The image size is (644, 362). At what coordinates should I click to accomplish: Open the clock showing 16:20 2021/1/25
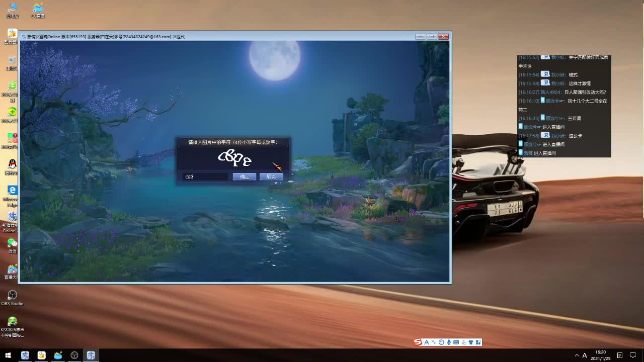point(600,355)
